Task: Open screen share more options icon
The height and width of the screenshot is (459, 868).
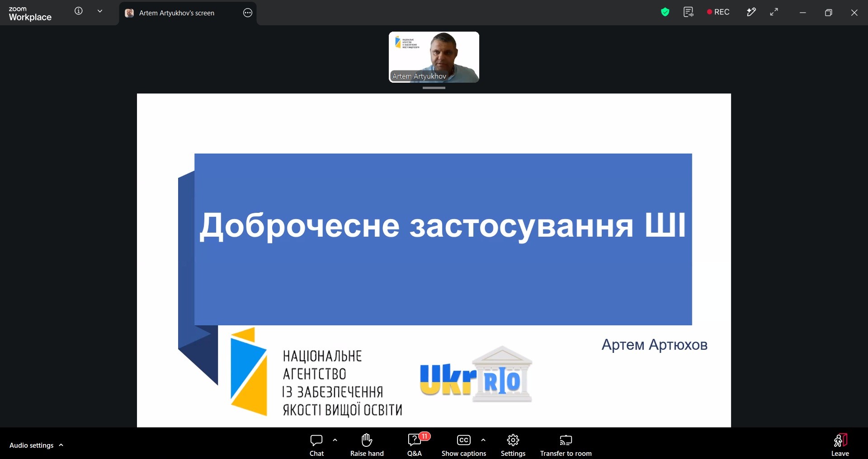Action: (248, 13)
